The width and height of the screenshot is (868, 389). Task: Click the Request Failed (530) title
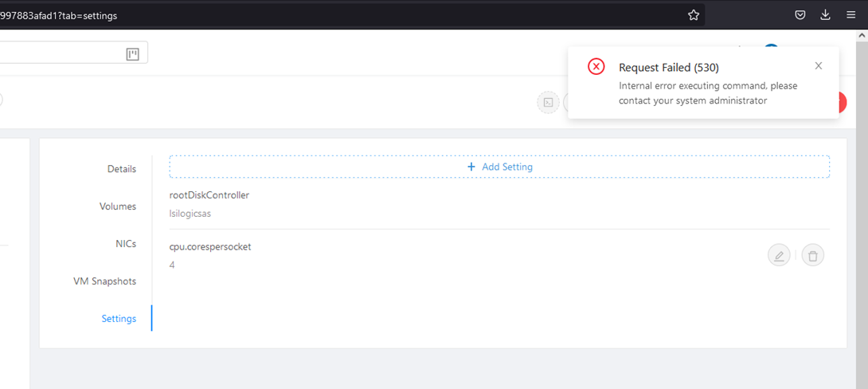point(669,68)
